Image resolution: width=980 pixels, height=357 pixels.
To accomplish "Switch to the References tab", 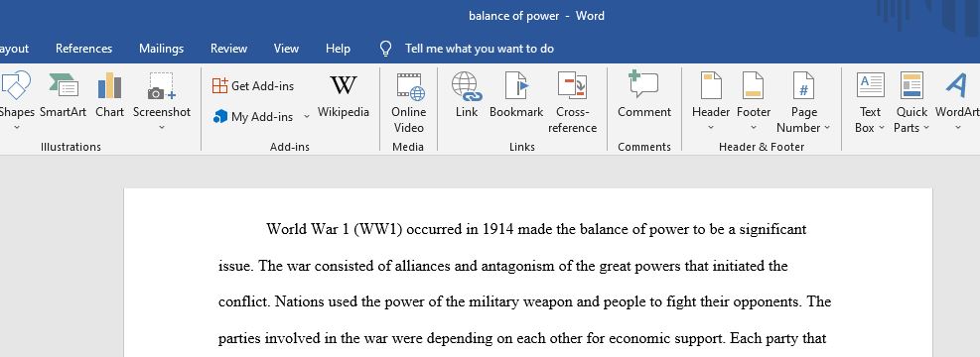I will click(83, 49).
